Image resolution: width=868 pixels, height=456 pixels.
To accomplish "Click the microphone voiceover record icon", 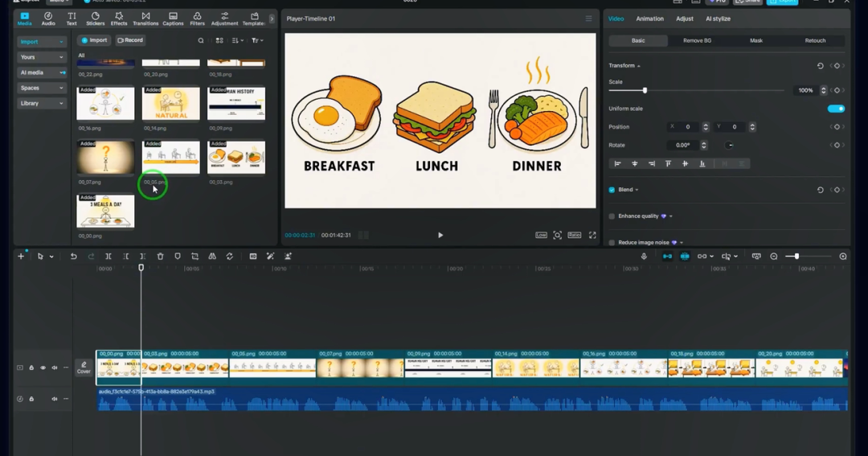I will point(644,257).
